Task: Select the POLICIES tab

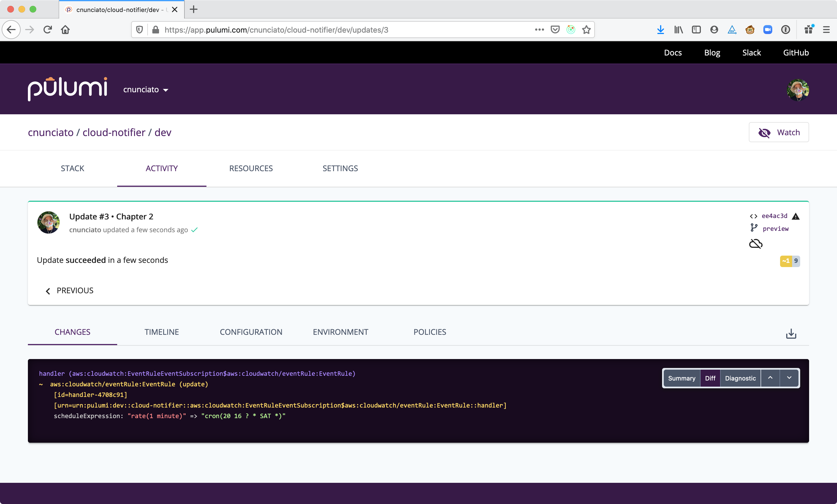Action: pos(430,332)
